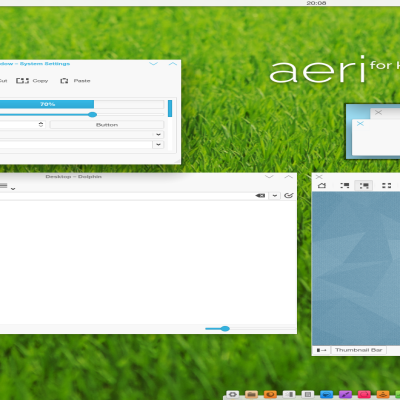Image resolution: width=400 pixels, height=400 pixels.
Task: Click the 20:06 clock in the top panel
Action: (316, 3)
